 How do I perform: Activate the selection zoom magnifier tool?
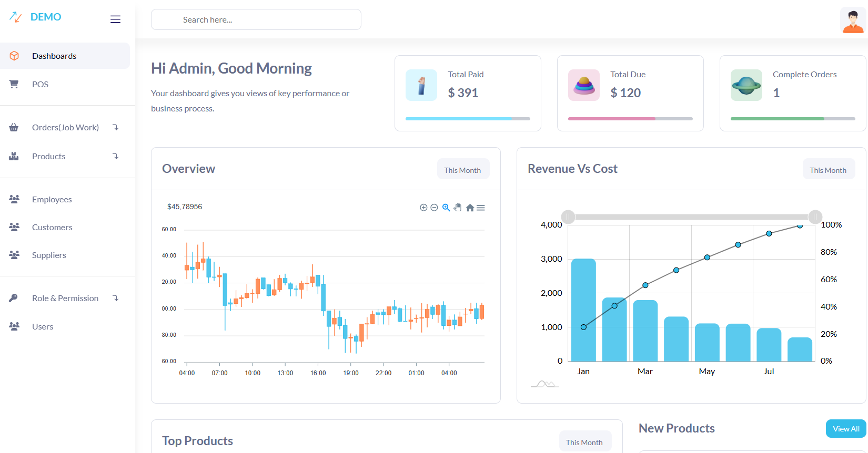[x=446, y=208]
